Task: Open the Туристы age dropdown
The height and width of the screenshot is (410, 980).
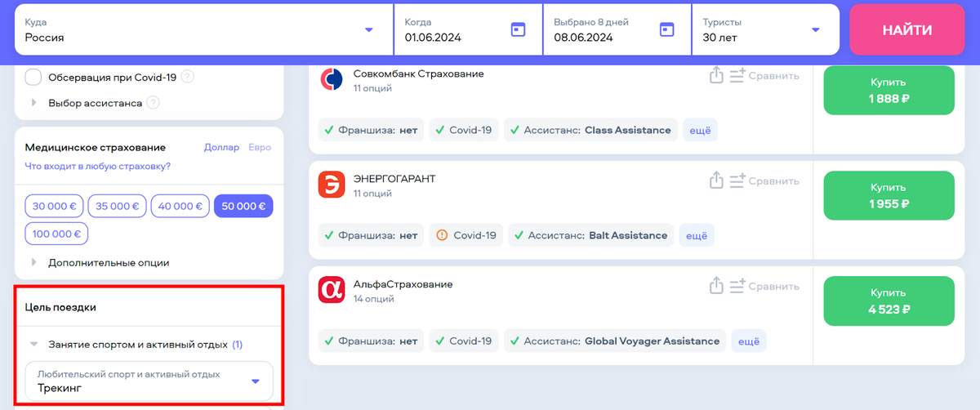Action: 765,29
